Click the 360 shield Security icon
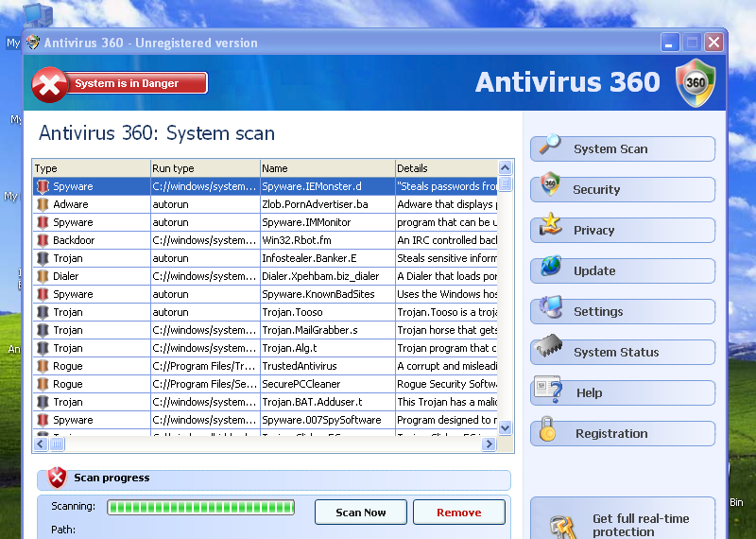 tap(550, 184)
